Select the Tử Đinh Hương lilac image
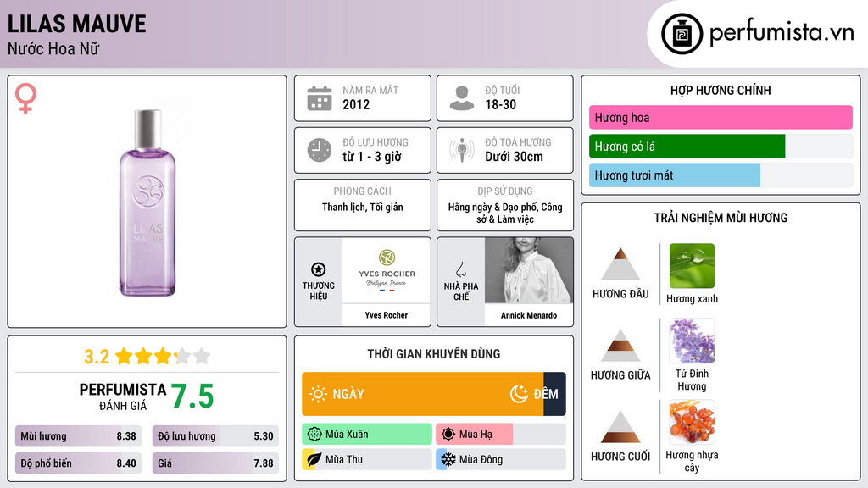Image resolution: width=868 pixels, height=488 pixels. pyautogui.click(x=692, y=341)
